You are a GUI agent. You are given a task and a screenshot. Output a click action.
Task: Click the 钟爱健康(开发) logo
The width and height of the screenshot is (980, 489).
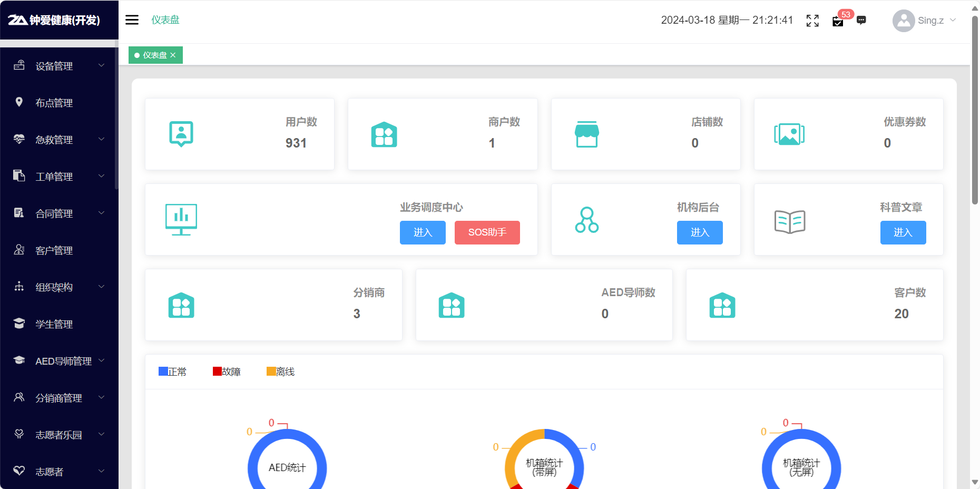[x=54, y=20]
